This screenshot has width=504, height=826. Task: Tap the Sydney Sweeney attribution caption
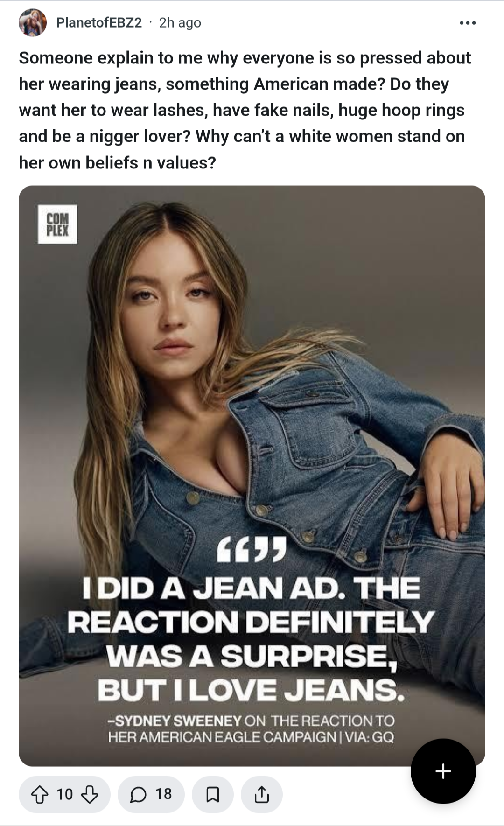[x=251, y=729]
